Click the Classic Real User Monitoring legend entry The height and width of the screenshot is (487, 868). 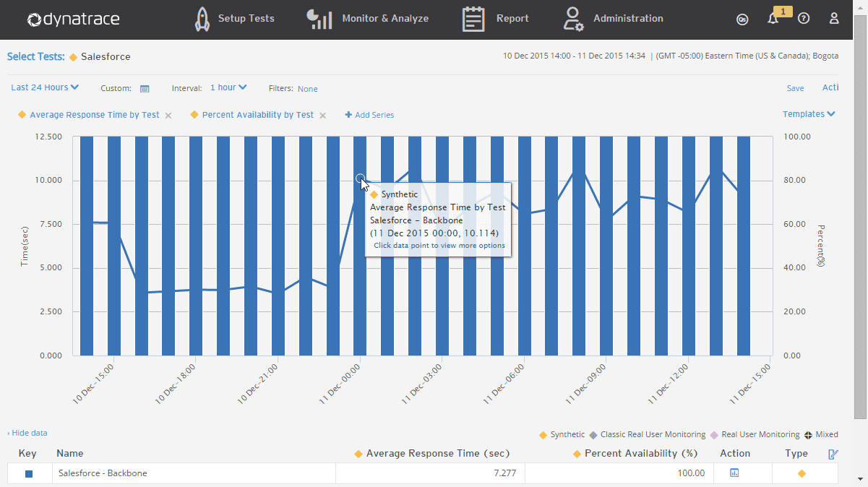pyautogui.click(x=647, y=434)
